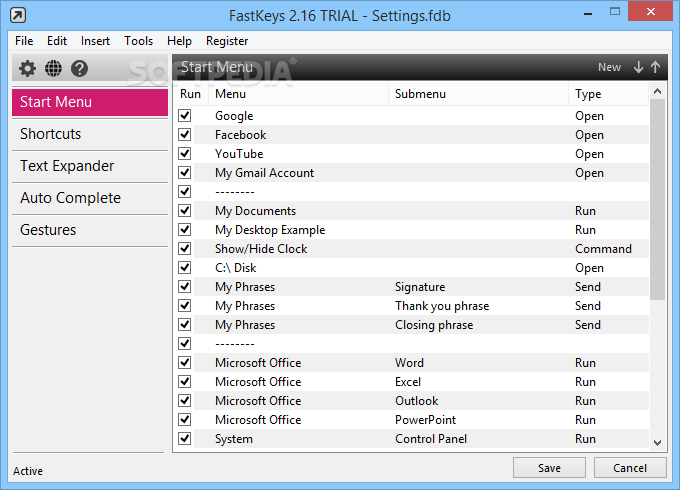The image size is (680, 490).
Task: Move item down with down arrow
Action: click(638, 67)
